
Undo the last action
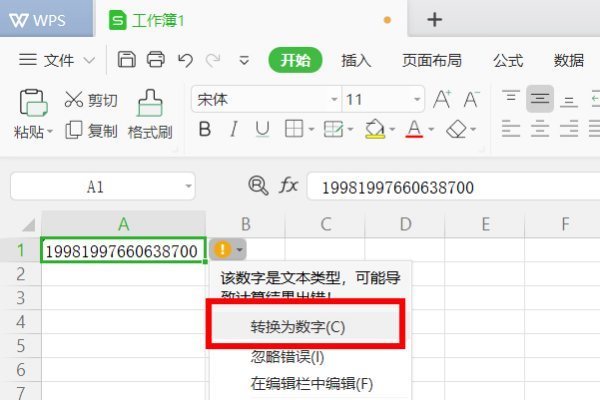pyautogui.click(x=185, y=60)
